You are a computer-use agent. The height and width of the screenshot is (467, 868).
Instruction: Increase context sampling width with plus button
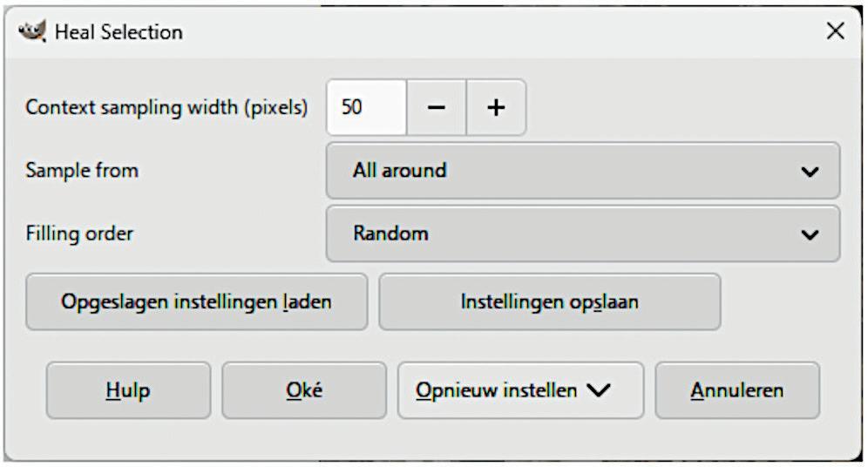[x=496, y=108]
